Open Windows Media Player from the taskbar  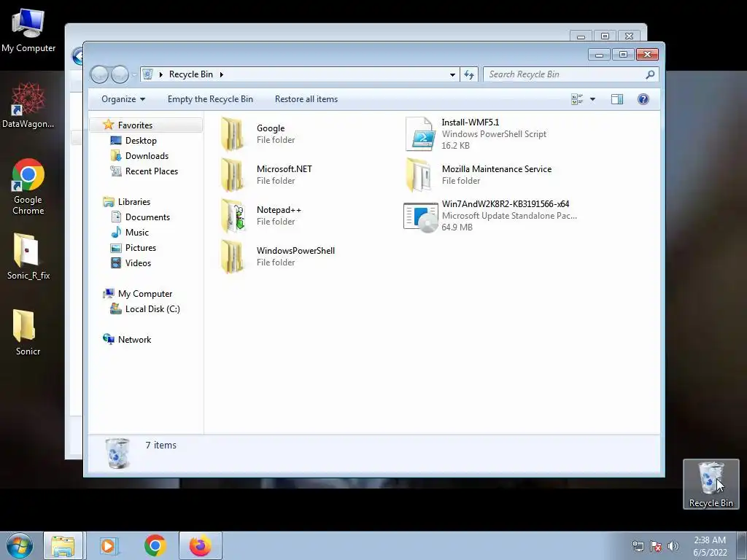(109, 545)
